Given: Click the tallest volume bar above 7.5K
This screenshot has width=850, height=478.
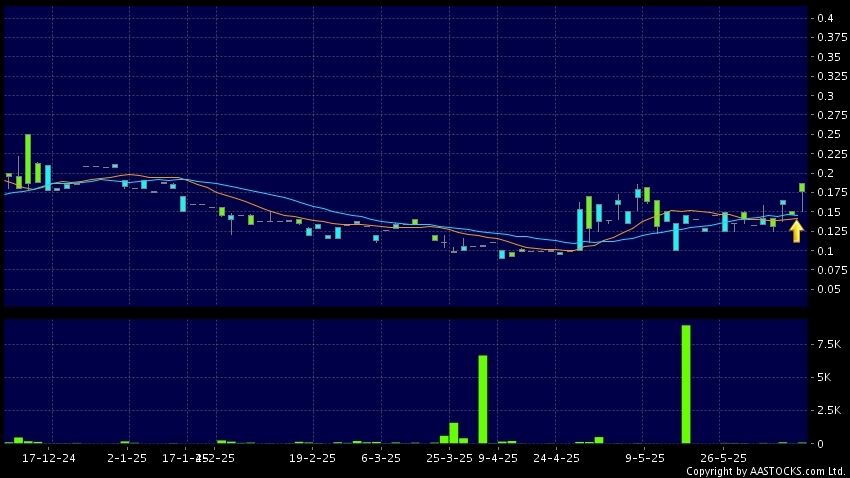Looking at the screenshot, I should click(x=686, y=384).
